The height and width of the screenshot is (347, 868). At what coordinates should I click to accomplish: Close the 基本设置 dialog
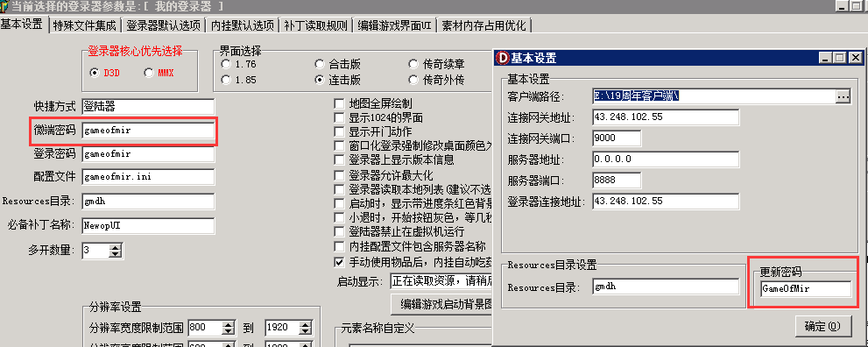pyautogui.click(x=856, y=58)
